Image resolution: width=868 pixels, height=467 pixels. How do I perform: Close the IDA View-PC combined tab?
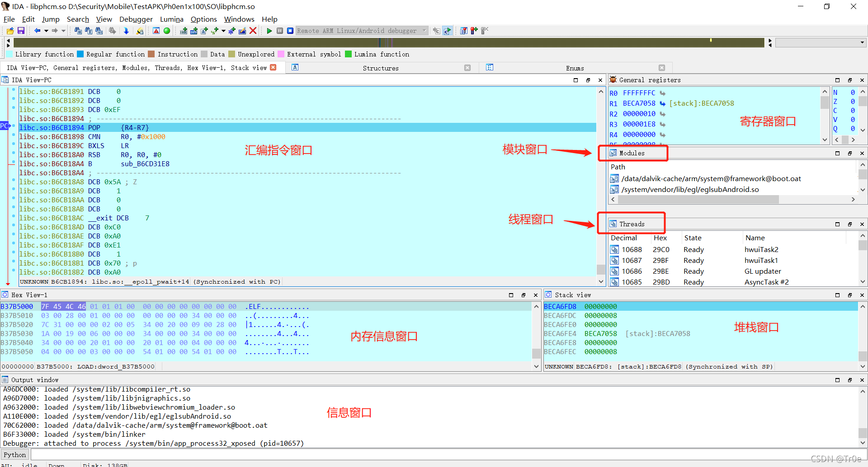click(x=273, y=67)
